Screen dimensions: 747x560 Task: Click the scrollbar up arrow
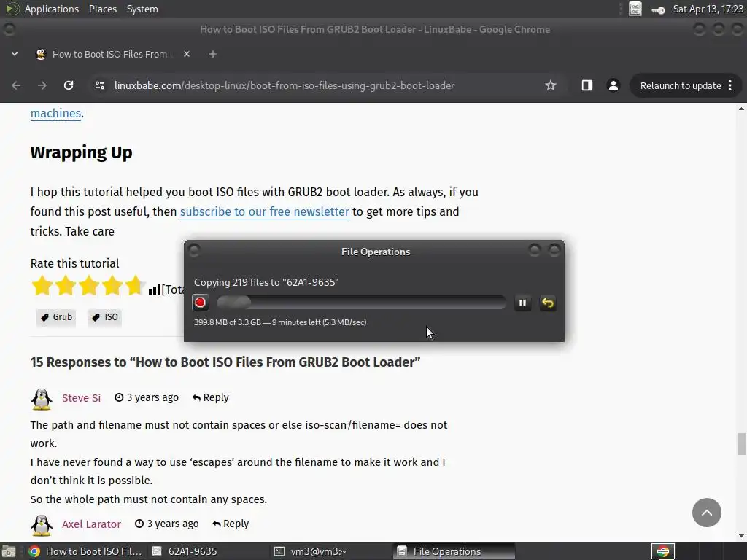[x=741, y=109]
